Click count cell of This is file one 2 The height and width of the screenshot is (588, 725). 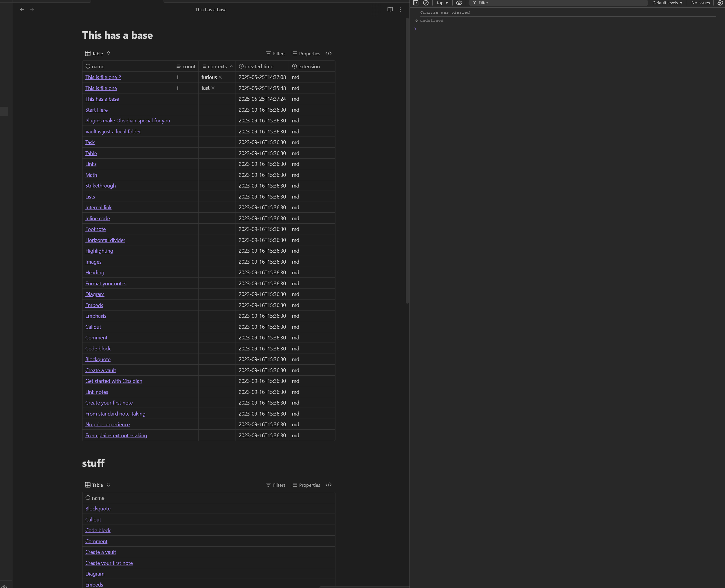click(x=186, y=77)
